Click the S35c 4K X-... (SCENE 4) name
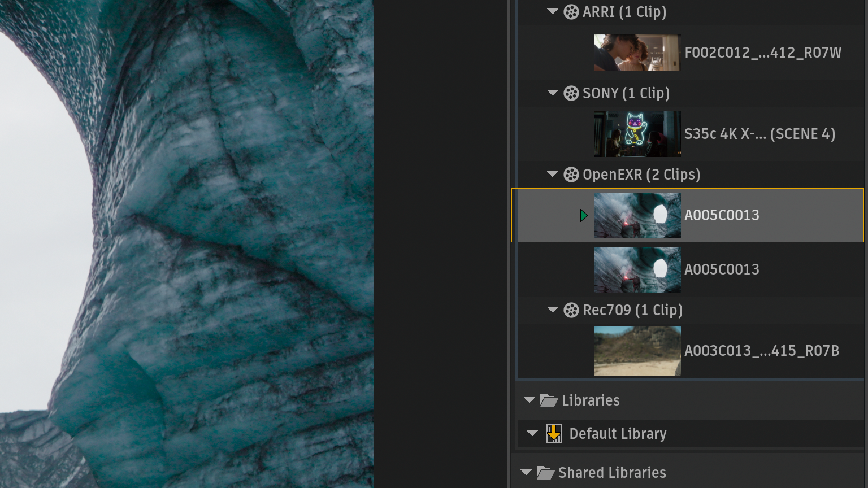 coord(759,134)
